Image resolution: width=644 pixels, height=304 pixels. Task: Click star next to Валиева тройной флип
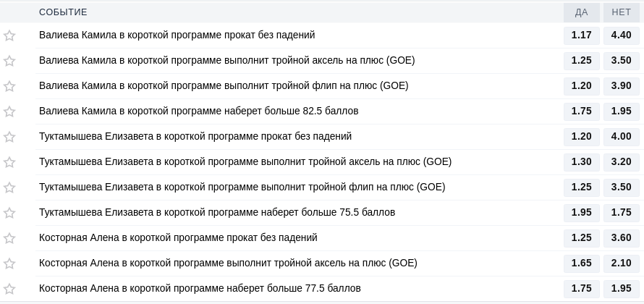coord(9,86)
